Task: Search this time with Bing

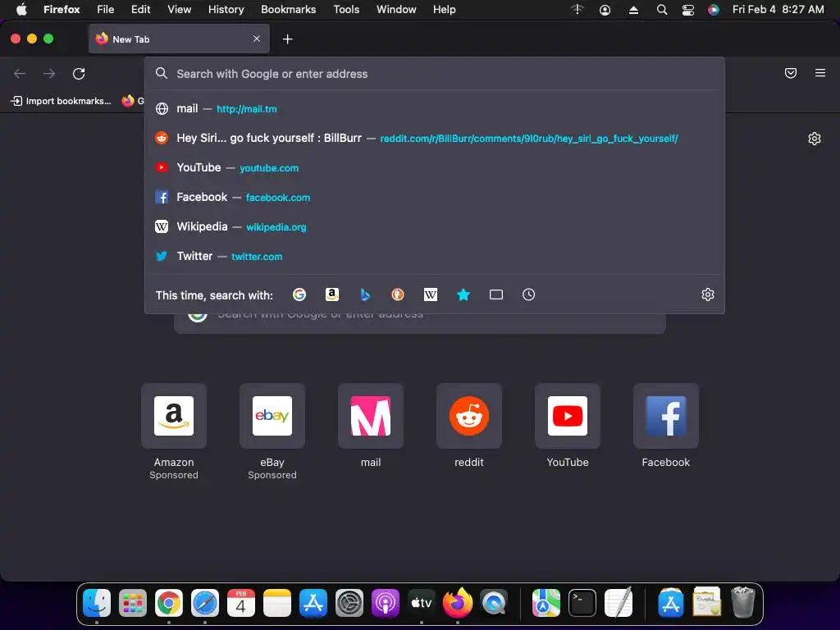Action: click(365, 294)
